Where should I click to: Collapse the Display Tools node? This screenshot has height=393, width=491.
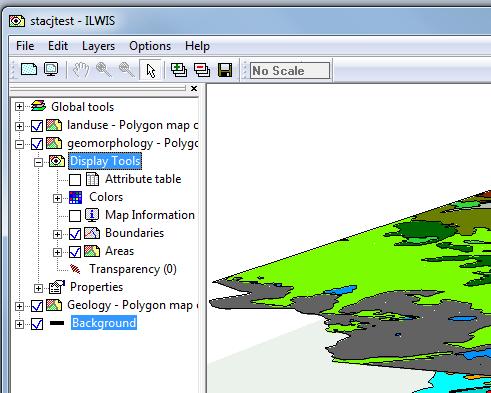tap(38, 162)
